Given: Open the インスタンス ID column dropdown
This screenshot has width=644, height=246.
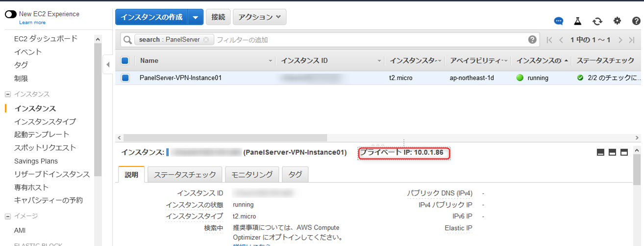Looking at the screenshot, I should coord(379,61).
